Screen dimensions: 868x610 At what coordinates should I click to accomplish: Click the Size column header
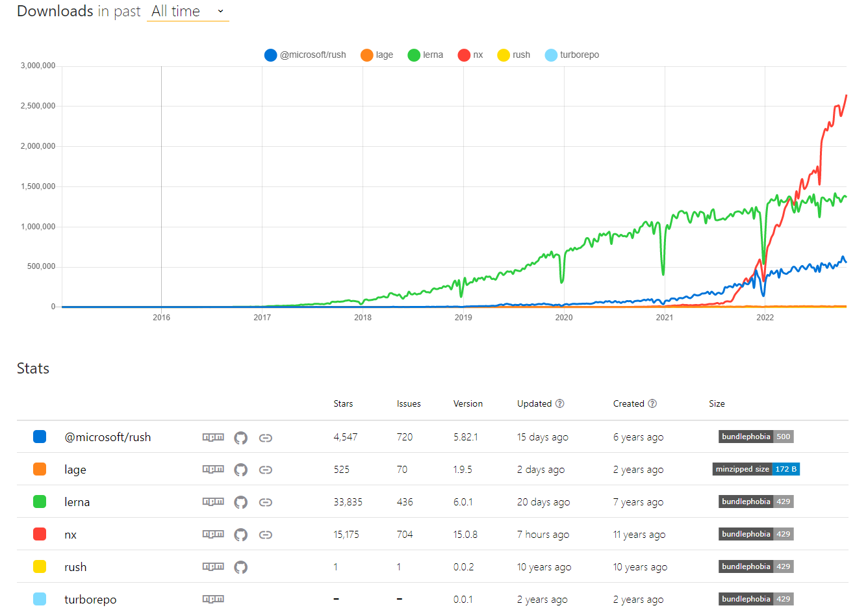click(x=717, y=403)
